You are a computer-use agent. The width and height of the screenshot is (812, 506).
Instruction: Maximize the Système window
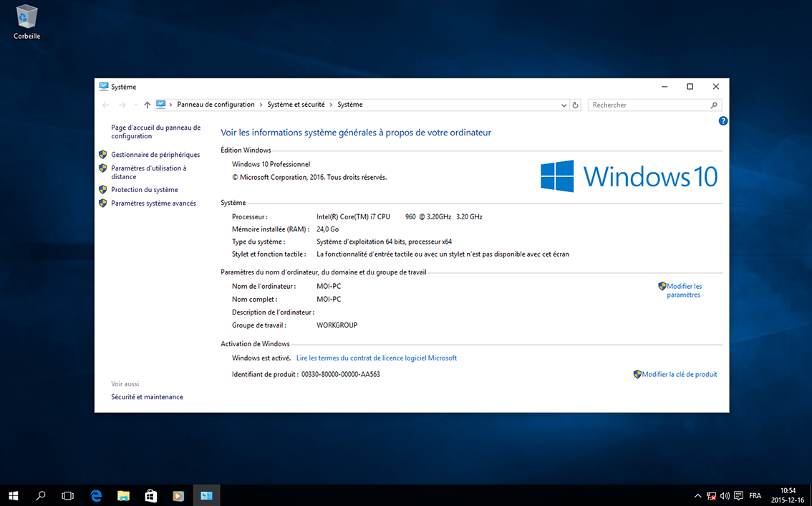690,87
